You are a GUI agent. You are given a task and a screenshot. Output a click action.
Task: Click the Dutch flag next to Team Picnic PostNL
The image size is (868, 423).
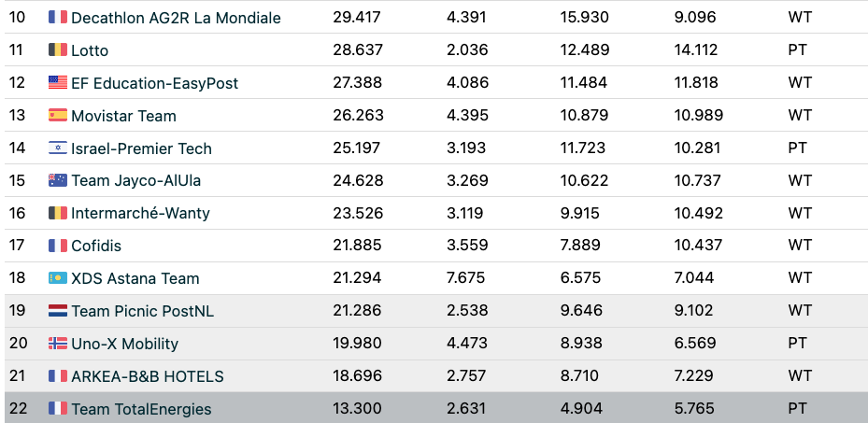[x=58, y=310]
